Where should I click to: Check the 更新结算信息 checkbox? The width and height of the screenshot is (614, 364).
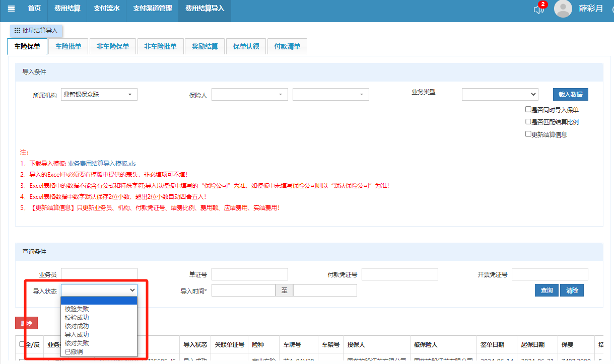(x=528, y=134)
